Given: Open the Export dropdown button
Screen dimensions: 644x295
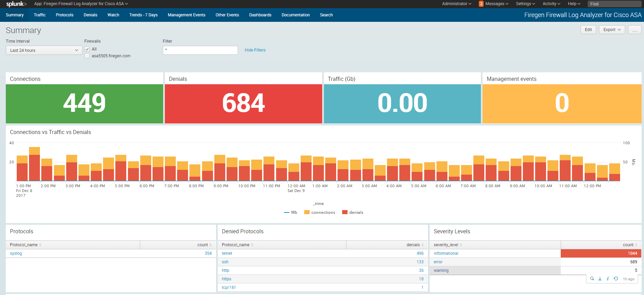Looking at the screenshot, I should (x=612, y=30).
